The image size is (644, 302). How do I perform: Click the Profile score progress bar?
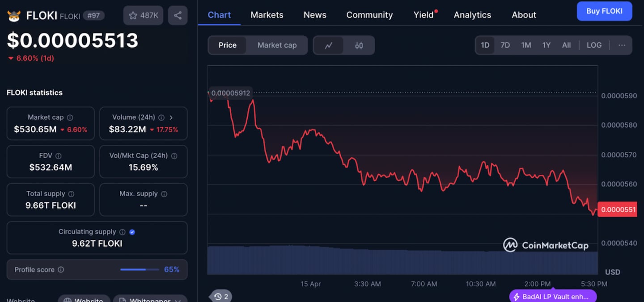[x=140, y=270]
